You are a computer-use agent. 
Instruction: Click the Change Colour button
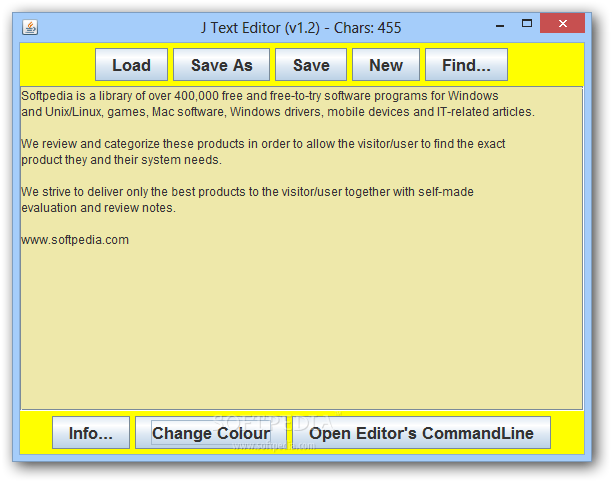(211, 433)
